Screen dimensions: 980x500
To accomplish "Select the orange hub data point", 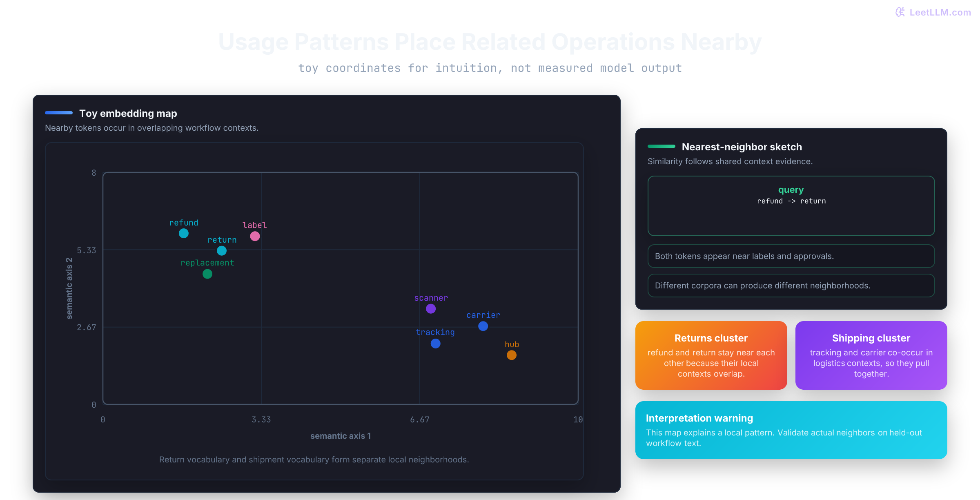I will click(512, 355).
